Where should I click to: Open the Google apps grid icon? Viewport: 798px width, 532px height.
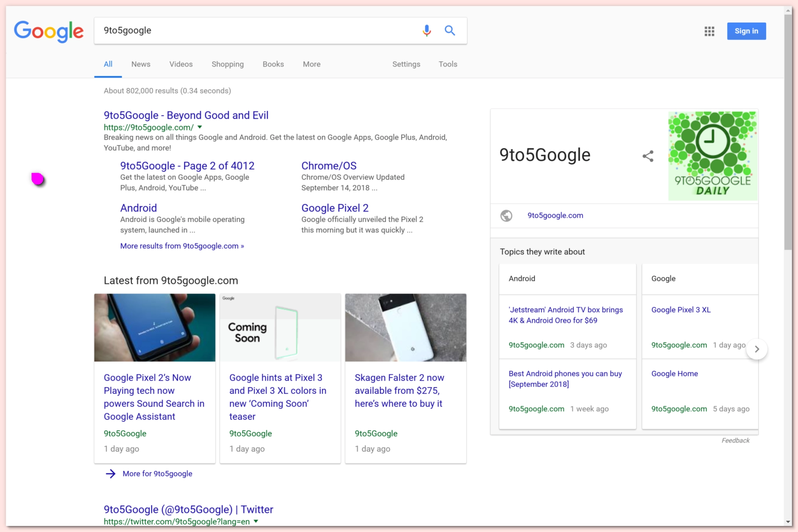[709, 31]
